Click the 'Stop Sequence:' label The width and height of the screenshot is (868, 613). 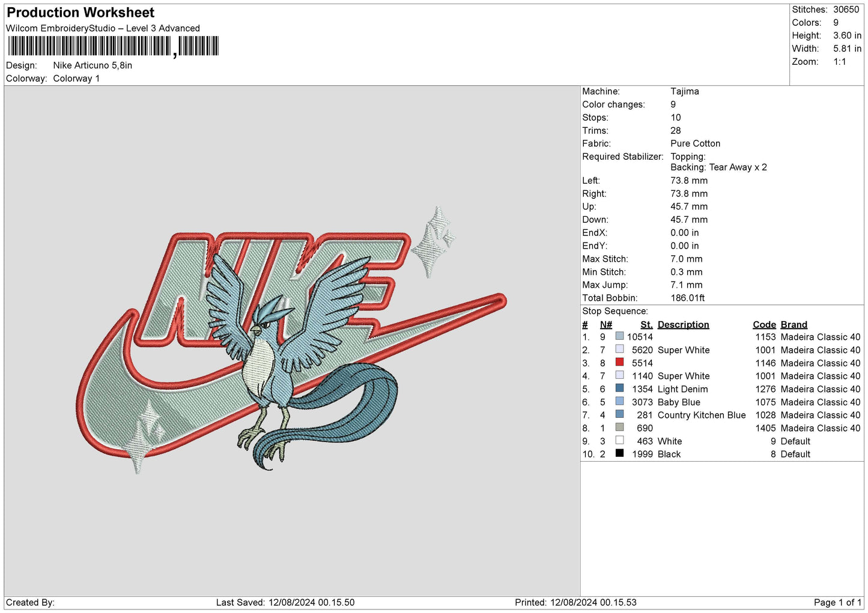click(x=615, y=311)
